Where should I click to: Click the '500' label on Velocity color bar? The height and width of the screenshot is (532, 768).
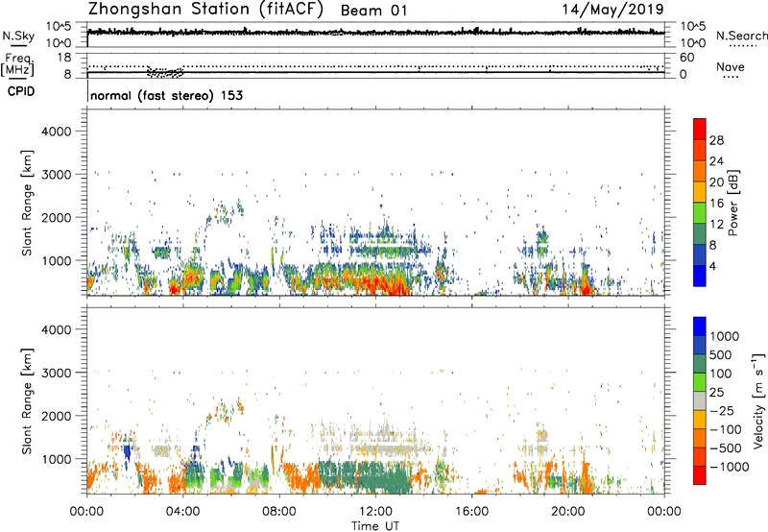click(x=722, y=354)
